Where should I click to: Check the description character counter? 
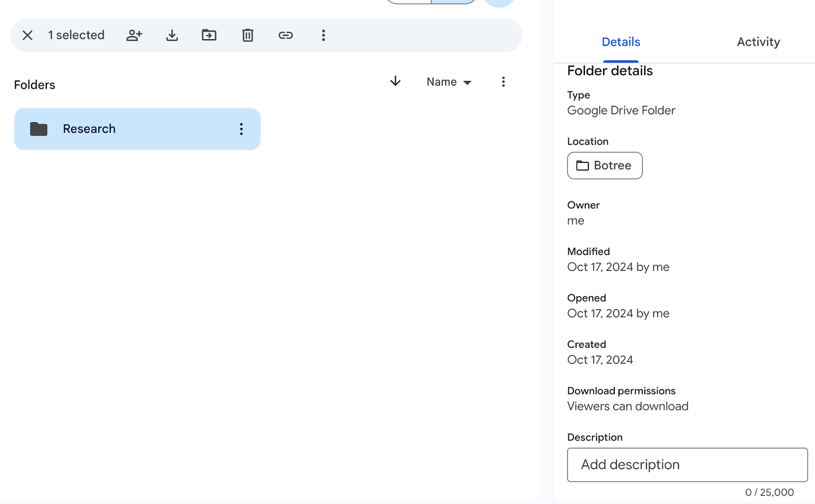[769, 492]
